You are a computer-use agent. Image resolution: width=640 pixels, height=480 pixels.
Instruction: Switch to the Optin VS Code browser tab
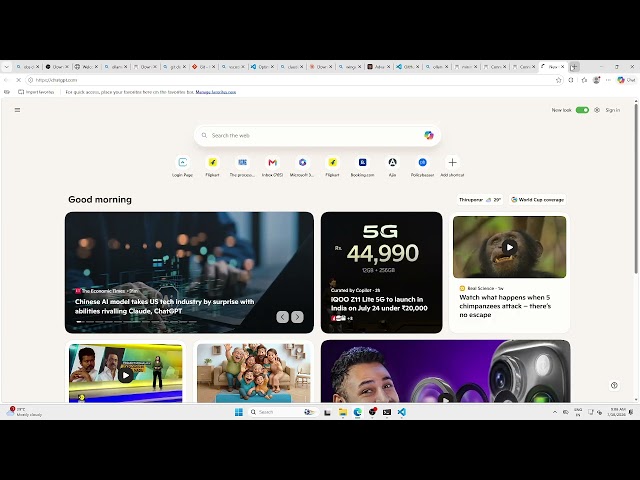click(x=262, y=67)
